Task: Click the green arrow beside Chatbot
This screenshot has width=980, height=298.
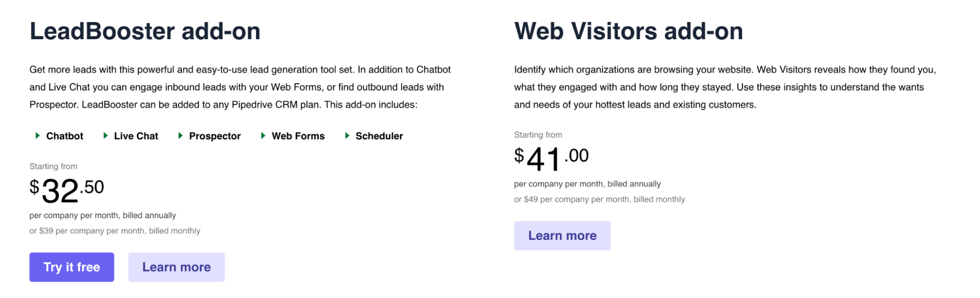Action: 37,136
